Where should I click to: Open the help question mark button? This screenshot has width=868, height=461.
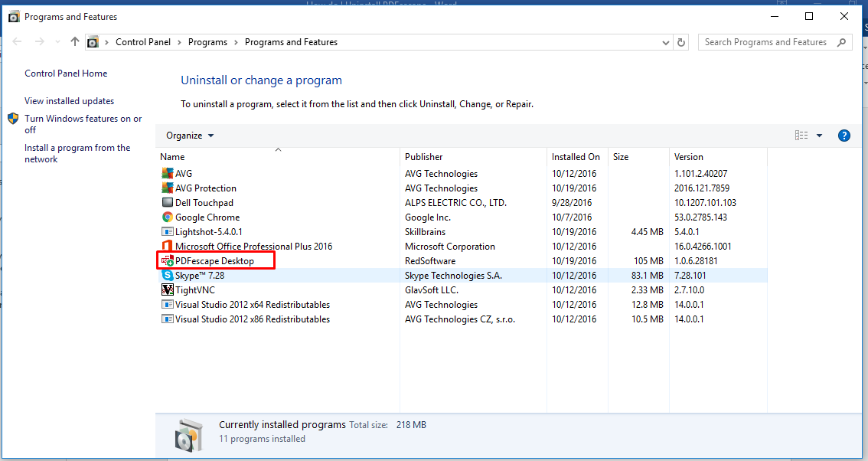(844, 136)
